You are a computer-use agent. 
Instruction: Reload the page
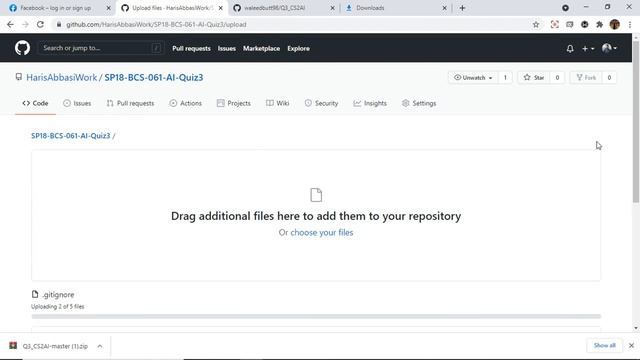tap(40, 24)
